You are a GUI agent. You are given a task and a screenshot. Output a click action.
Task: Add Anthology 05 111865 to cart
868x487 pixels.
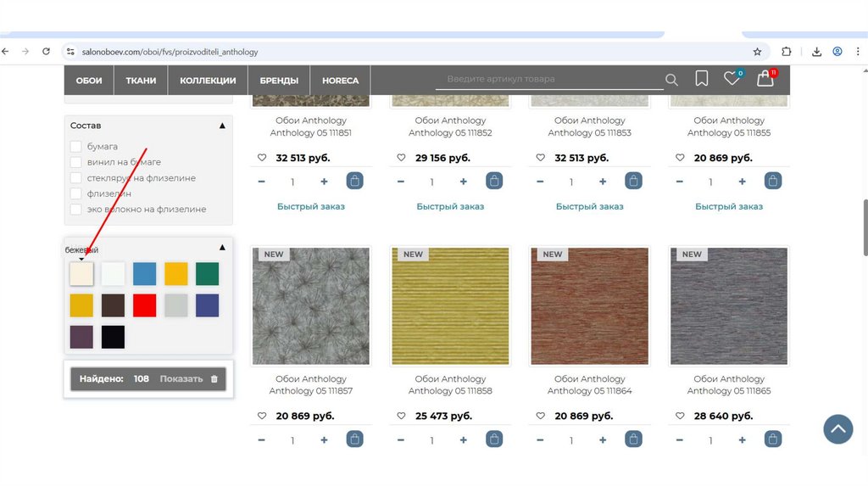[773, 439]
